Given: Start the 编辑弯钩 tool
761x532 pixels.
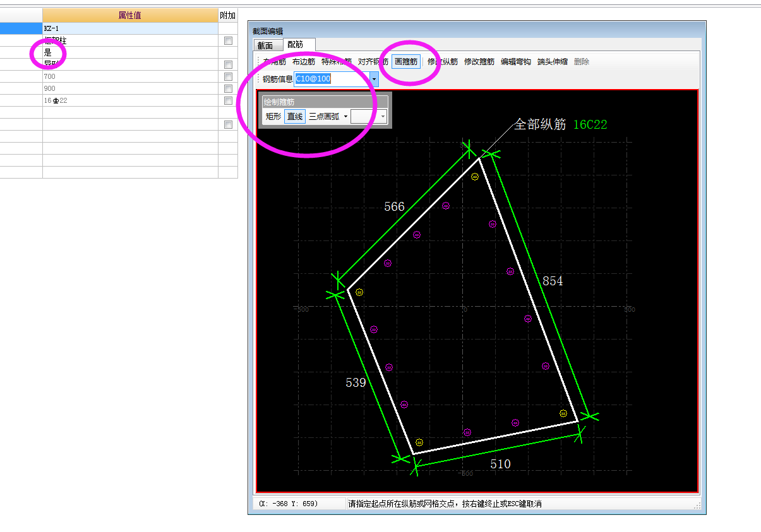Looking at the screenshot, I should 516,62.
